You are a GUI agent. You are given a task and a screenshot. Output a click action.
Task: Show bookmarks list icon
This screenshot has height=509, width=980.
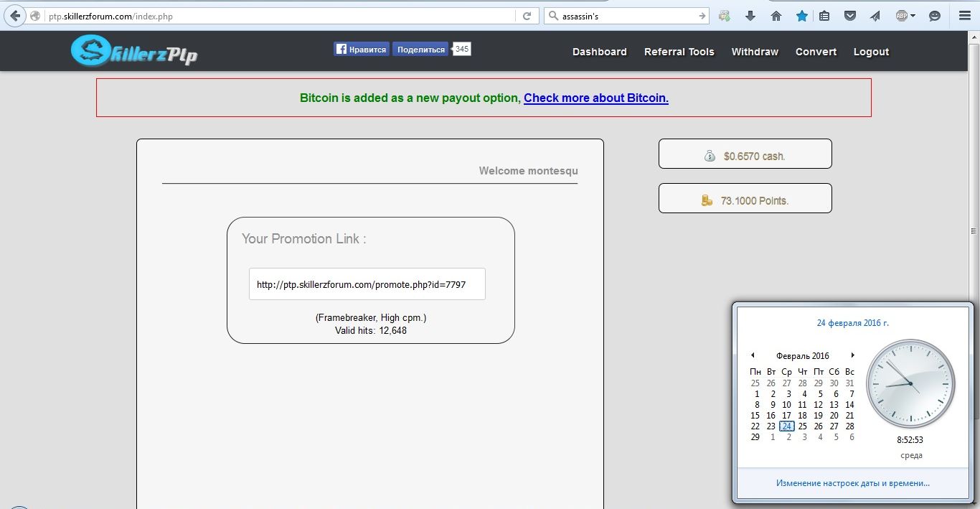pos(824,16)
